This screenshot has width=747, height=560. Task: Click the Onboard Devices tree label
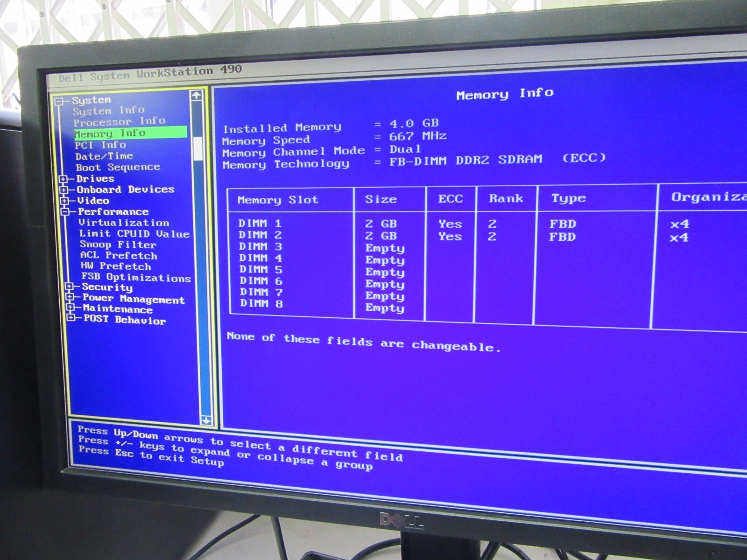(125, 189)
